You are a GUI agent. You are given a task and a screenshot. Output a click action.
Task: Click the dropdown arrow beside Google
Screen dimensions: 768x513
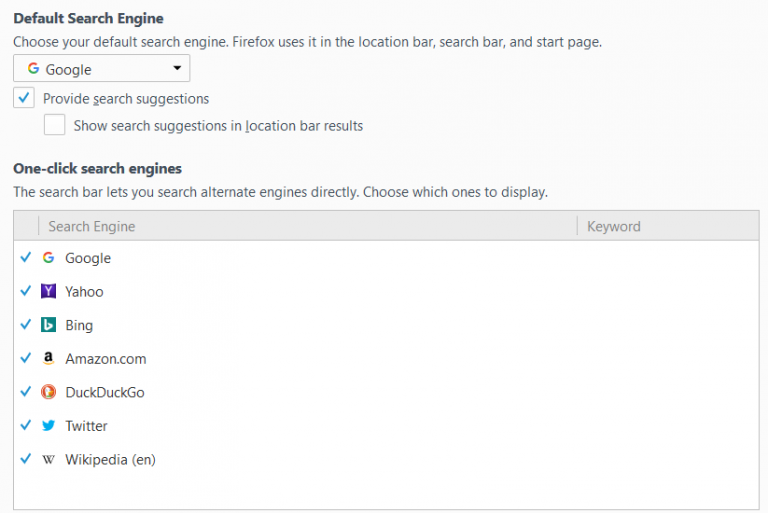point(177,69)
